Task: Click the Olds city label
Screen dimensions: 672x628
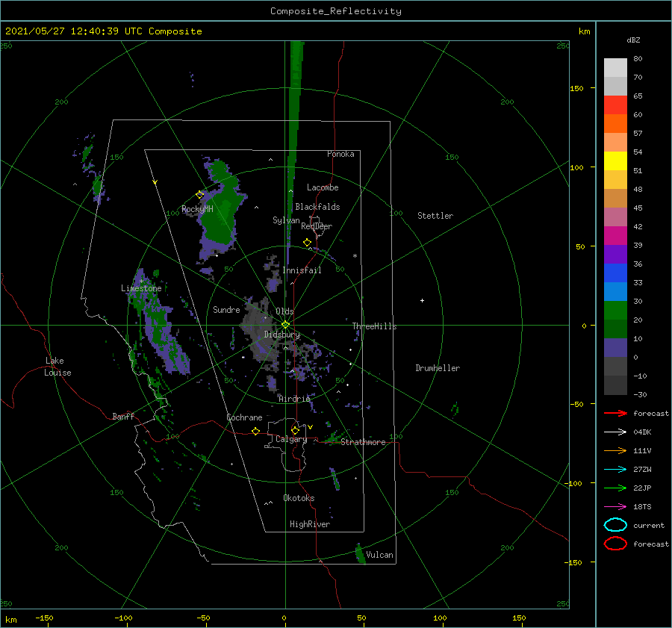Action: 284,311
